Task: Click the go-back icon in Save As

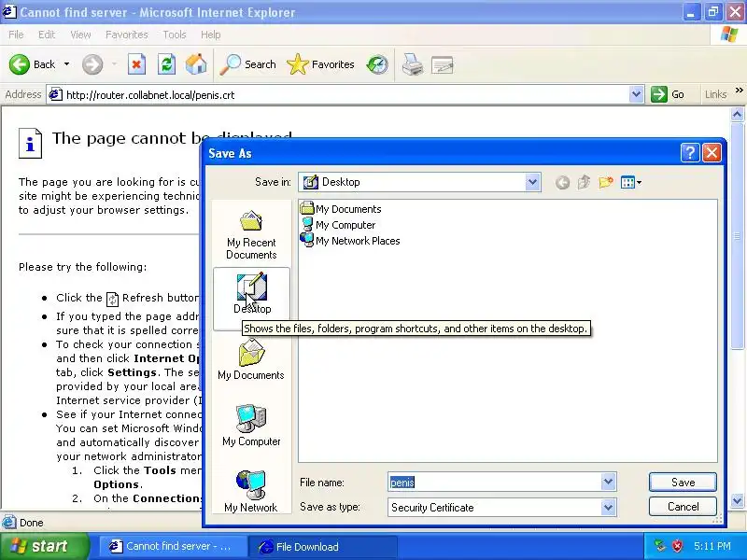Action: pyautogui.click(x=563, y=182)
